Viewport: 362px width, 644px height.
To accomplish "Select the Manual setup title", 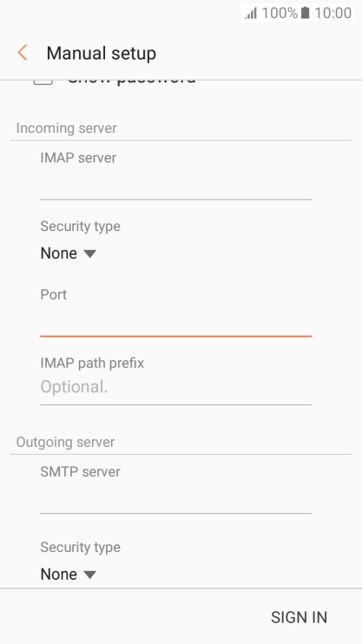I will pos(101,54).
